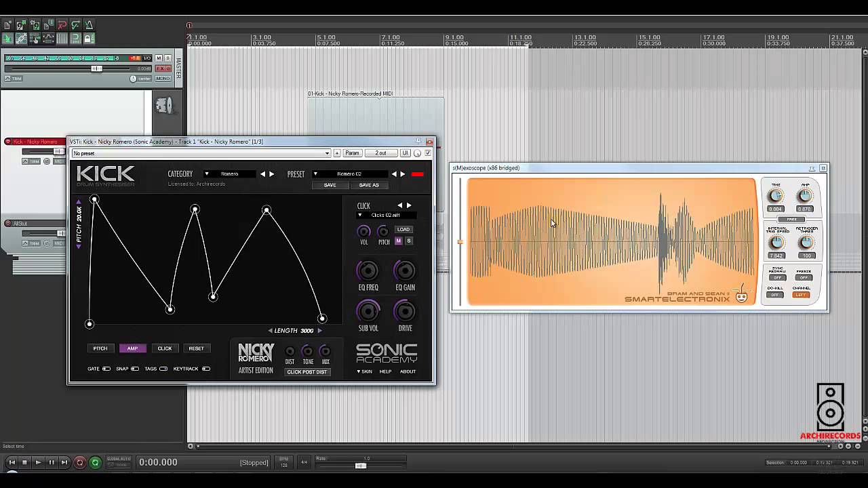Open HELP in Kick plugin
This screenshot has height=488, width=868.
(385, 371)
